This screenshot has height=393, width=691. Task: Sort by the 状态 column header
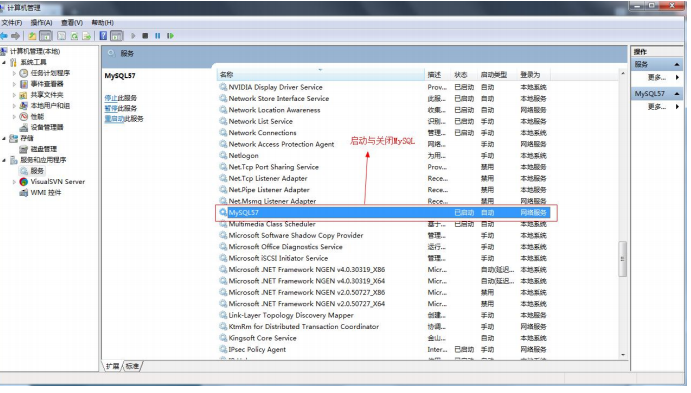click(x=464, y=75)
